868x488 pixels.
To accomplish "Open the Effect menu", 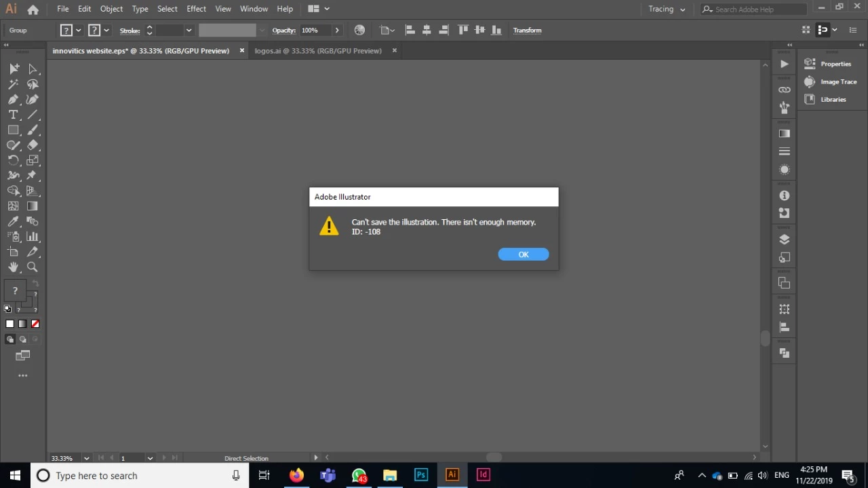I will click(x=196, y=9).
